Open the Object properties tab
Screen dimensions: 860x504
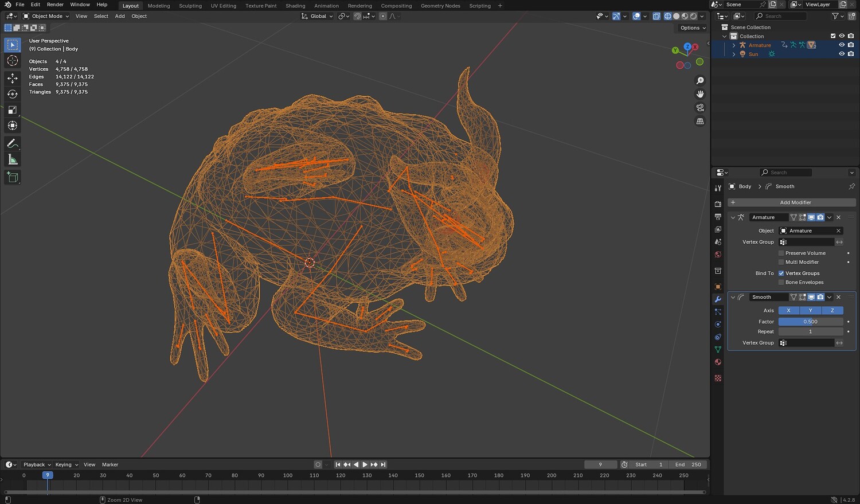pos(718,287)
